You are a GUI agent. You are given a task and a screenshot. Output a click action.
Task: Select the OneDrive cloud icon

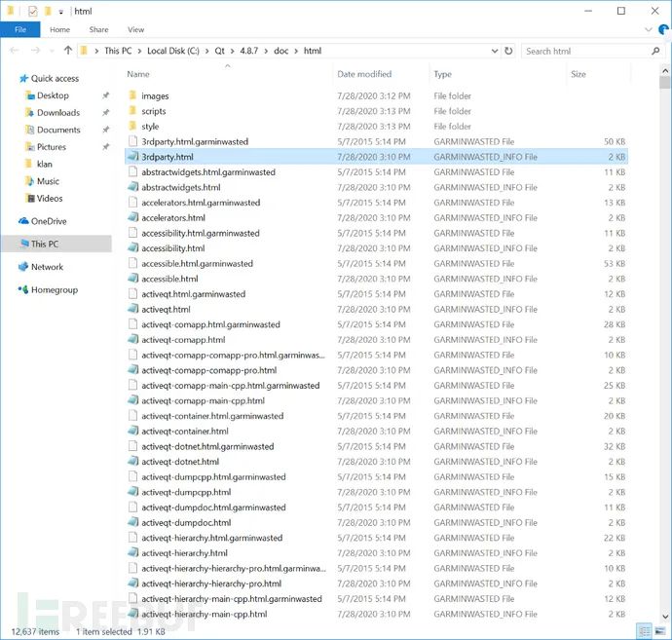(x=23, y=221)
